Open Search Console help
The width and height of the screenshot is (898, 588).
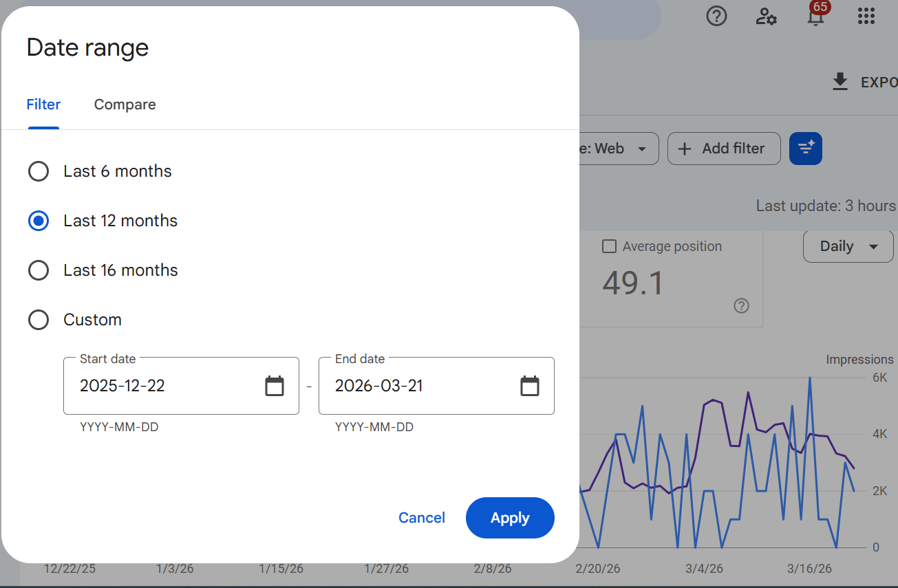coord(716,16)
